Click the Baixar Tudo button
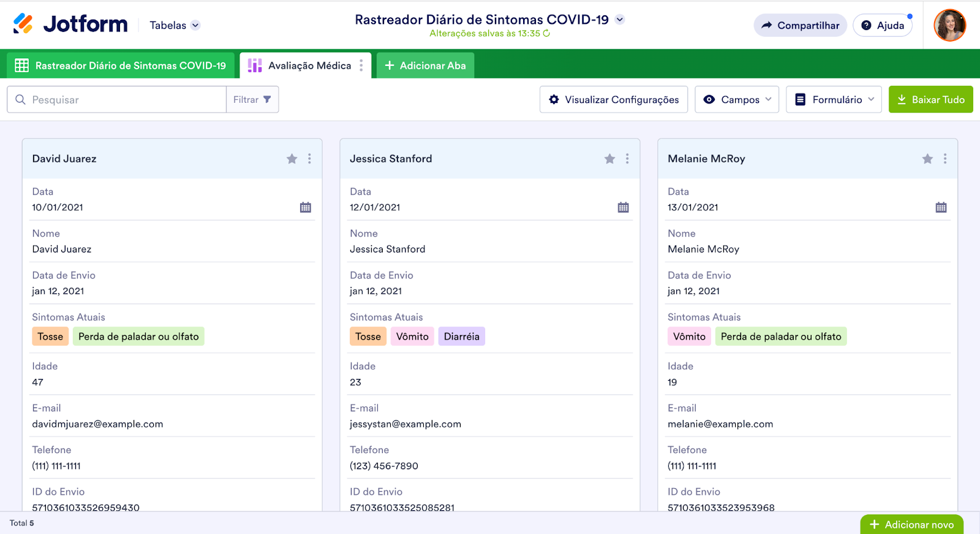 (x=930, y=99)
